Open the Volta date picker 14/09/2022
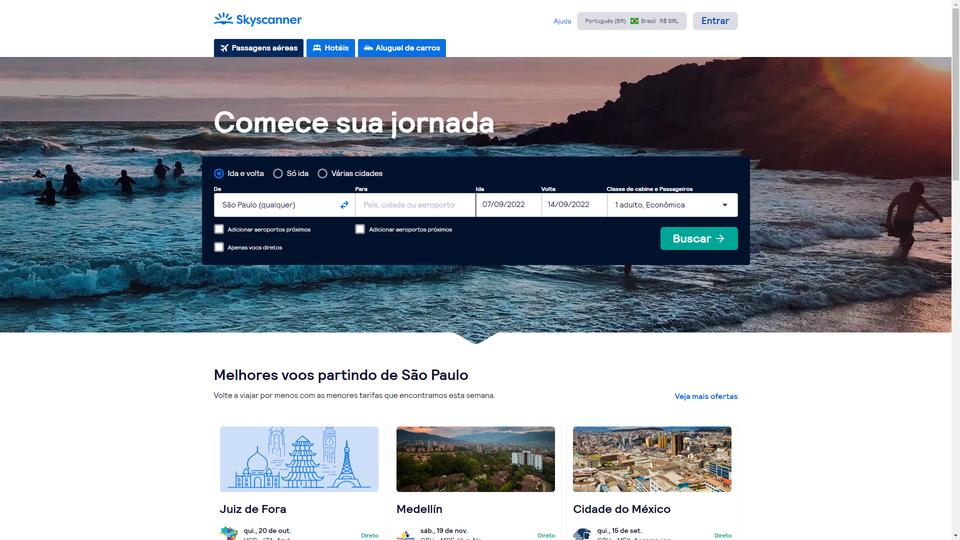The height and width of the screenshot is (540, 960). click(574, 205)
